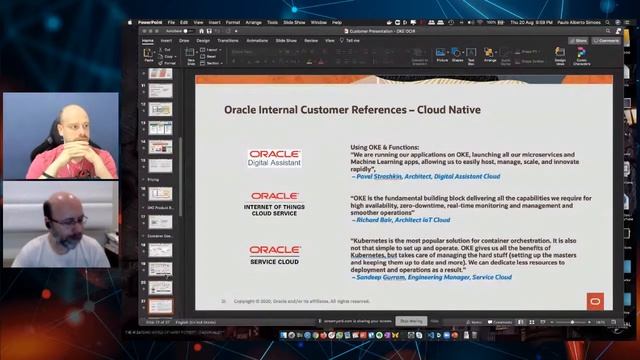This screenshot has width=640, height=360.
Task: Click the Comments button at top right
Action: click(x=606, y=41)
